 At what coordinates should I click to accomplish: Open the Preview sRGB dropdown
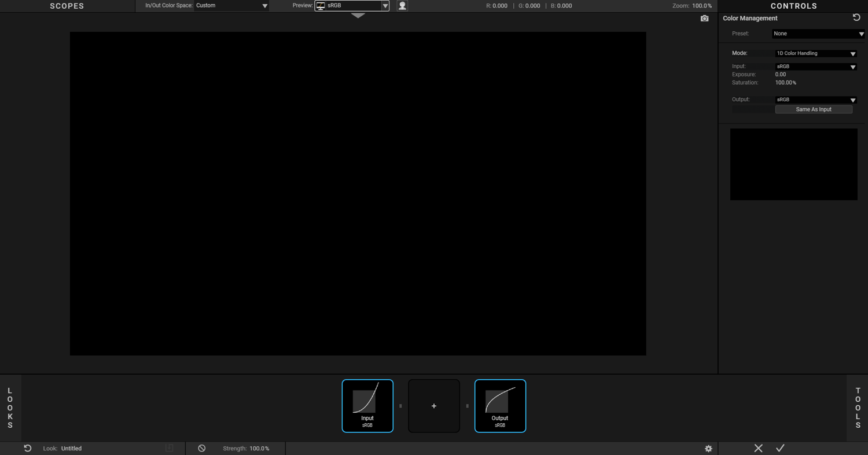tap(352, 6)
